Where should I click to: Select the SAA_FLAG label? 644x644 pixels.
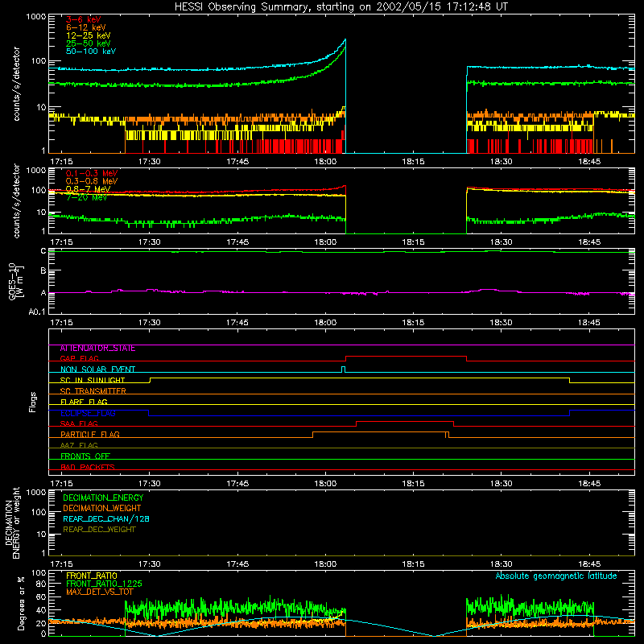[79, 423]
